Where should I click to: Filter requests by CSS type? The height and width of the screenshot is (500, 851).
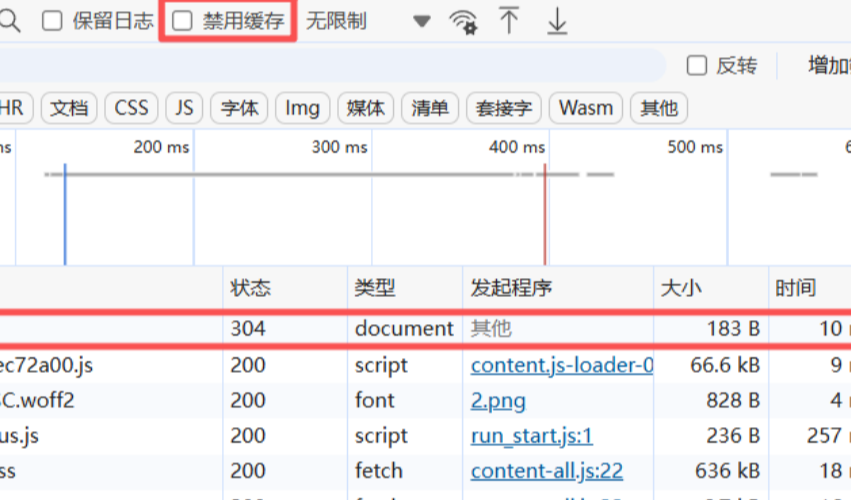pos(131,108)
